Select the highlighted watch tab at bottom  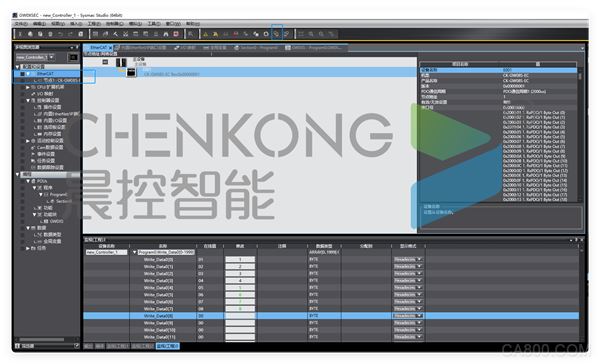click(x=168, y=346)
